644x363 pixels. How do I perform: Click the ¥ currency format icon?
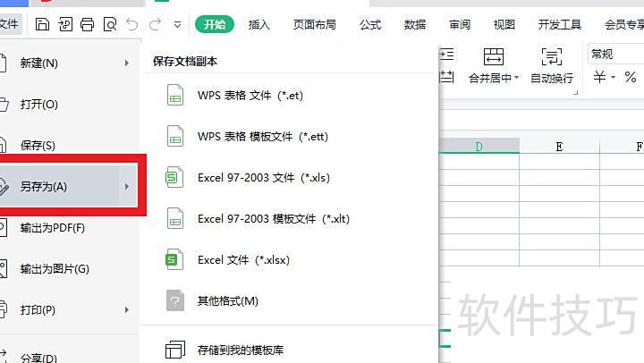599,77
